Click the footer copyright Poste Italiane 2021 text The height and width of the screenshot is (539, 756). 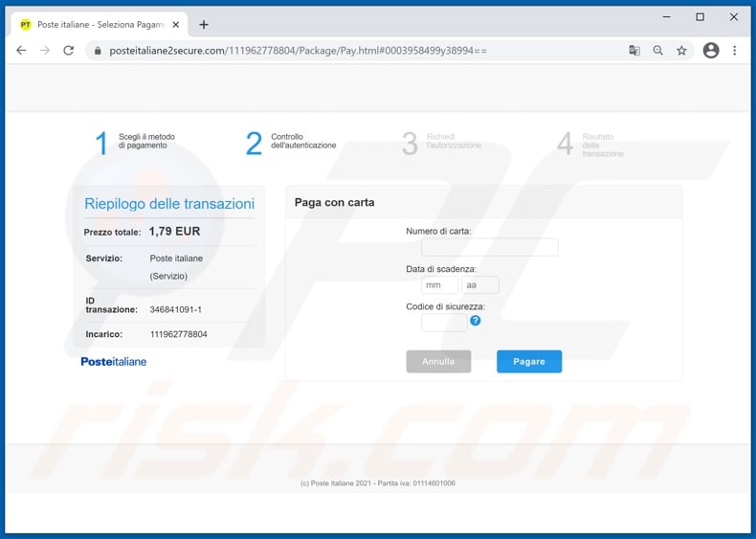click(377, 483)
